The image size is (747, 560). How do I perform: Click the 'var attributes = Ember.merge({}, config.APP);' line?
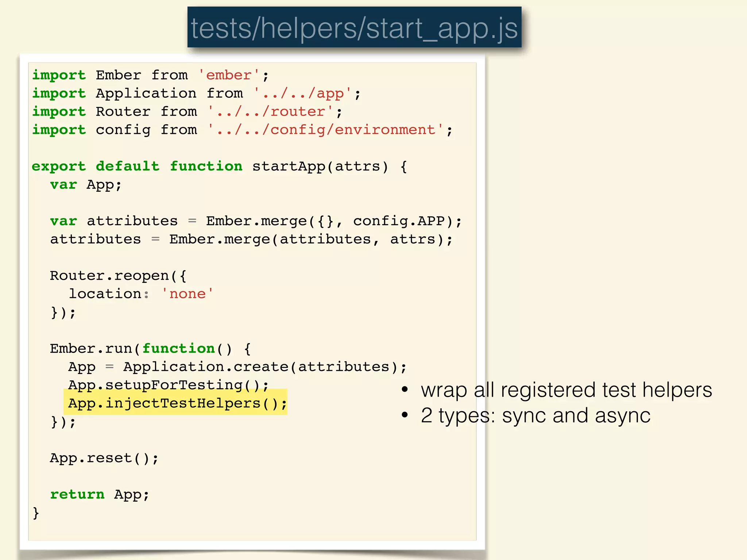pos(256,221)
